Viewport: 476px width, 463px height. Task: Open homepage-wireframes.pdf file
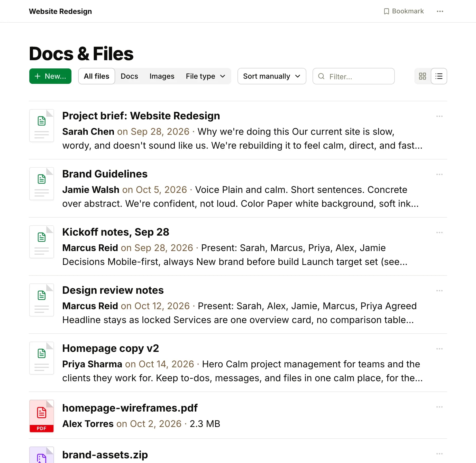(130, 408)
